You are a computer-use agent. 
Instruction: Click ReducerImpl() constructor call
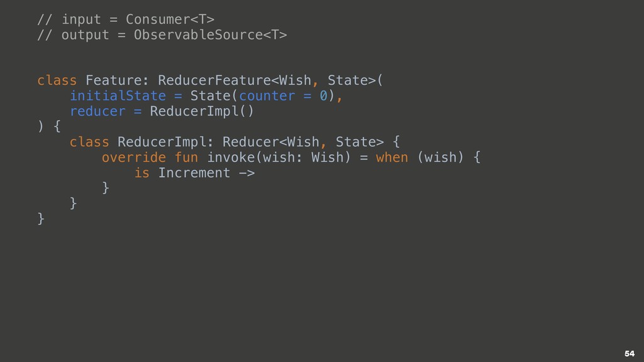pos(202,111)
